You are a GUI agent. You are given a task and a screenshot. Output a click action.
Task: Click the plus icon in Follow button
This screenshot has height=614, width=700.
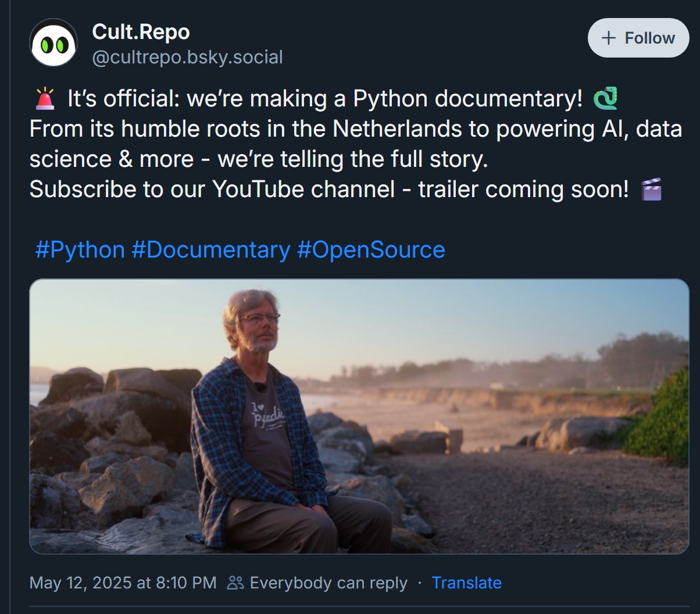609,38
